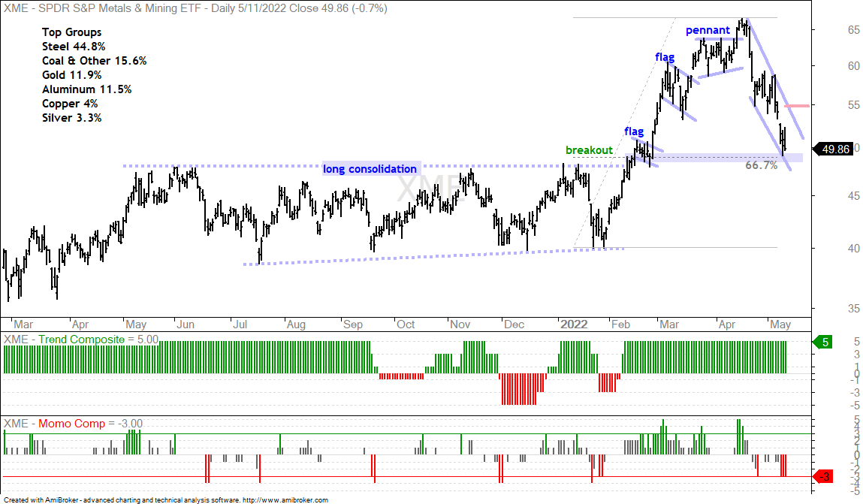This screenshot has width=863, height=504.
Task: Click the 60 price axis label
Action: (854, 66)
